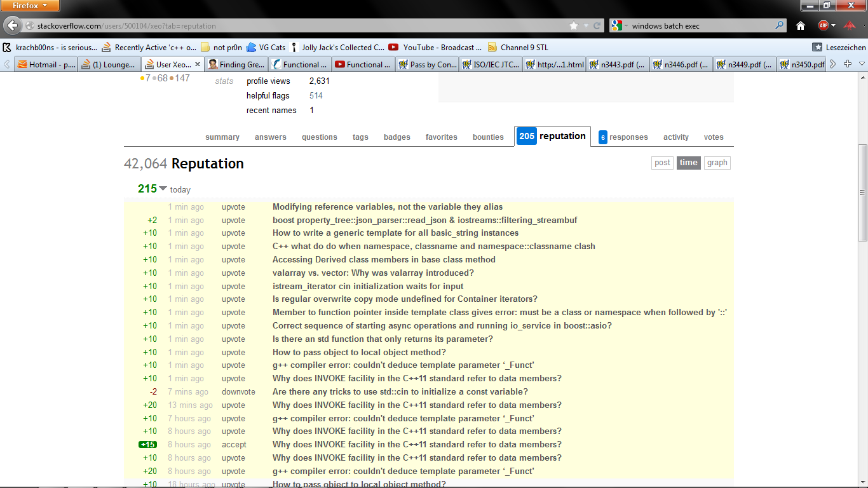This screenshot has width=868, height=488.
Task: Open the list all tabs dropdown arrow
Action: [862, 64]
